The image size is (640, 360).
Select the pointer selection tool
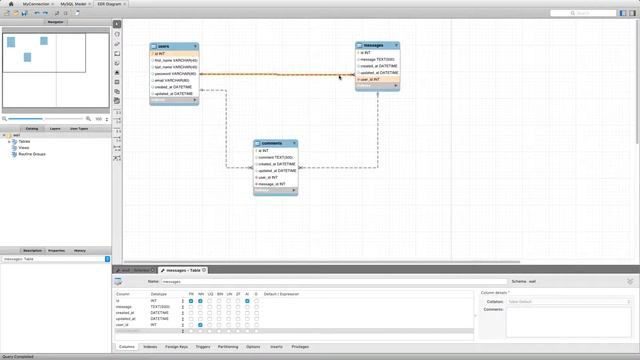117,24
